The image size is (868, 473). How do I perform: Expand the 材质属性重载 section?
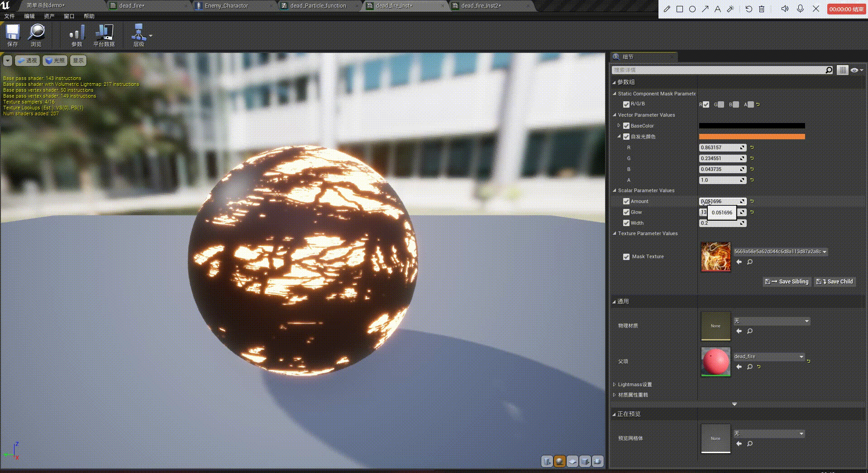[x=614, y=395]
